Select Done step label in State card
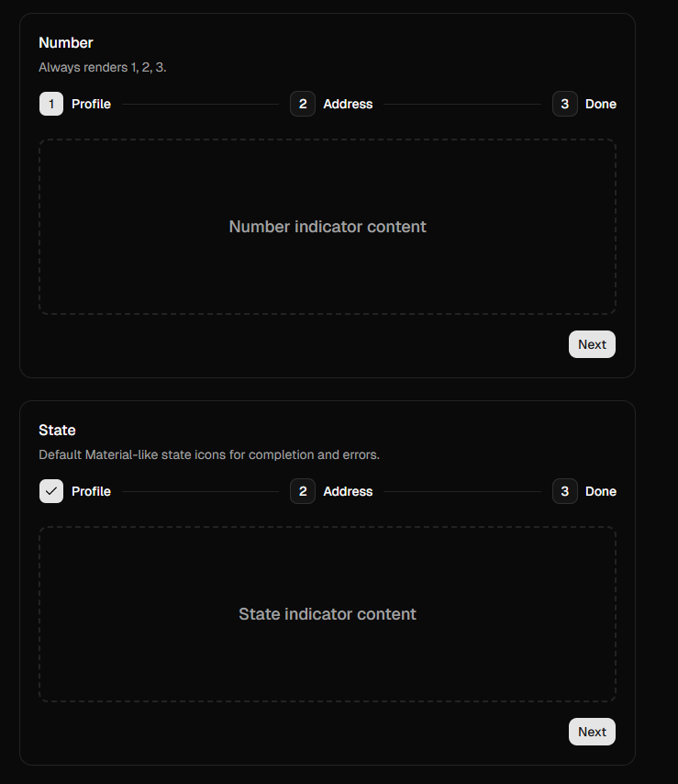Viewport: 678px width, 784px height. point(601,491)
